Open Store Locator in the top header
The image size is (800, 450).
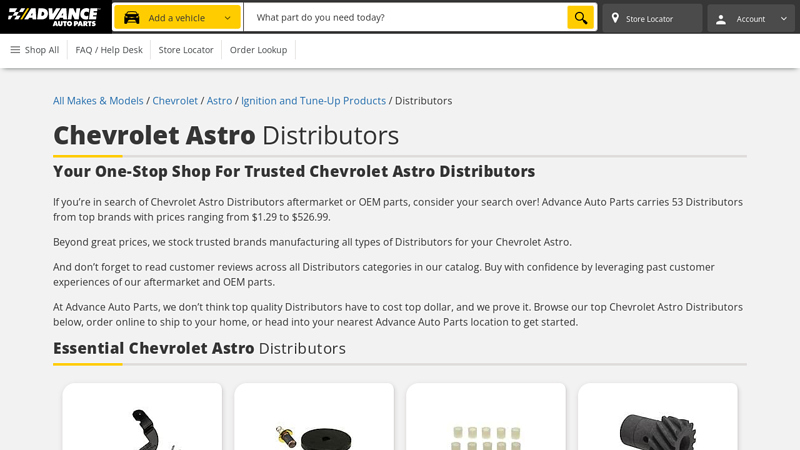click(x=652, y=18)
